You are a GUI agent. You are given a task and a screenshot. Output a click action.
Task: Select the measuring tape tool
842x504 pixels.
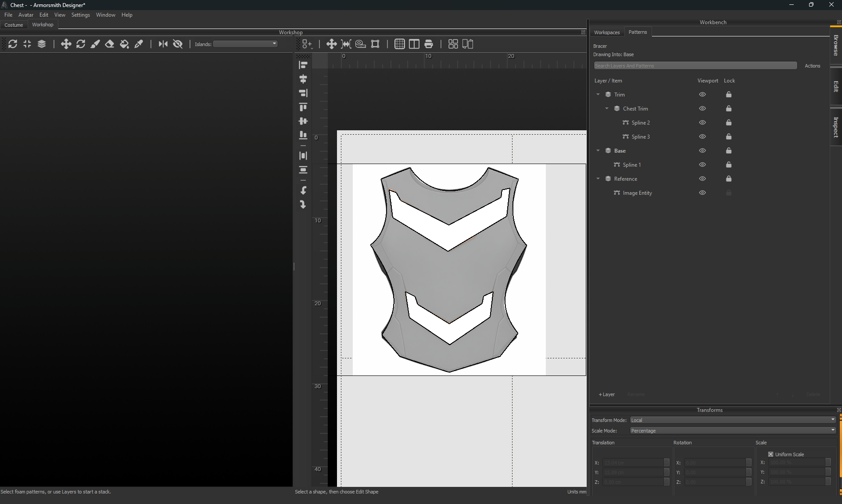click(361, 44)
